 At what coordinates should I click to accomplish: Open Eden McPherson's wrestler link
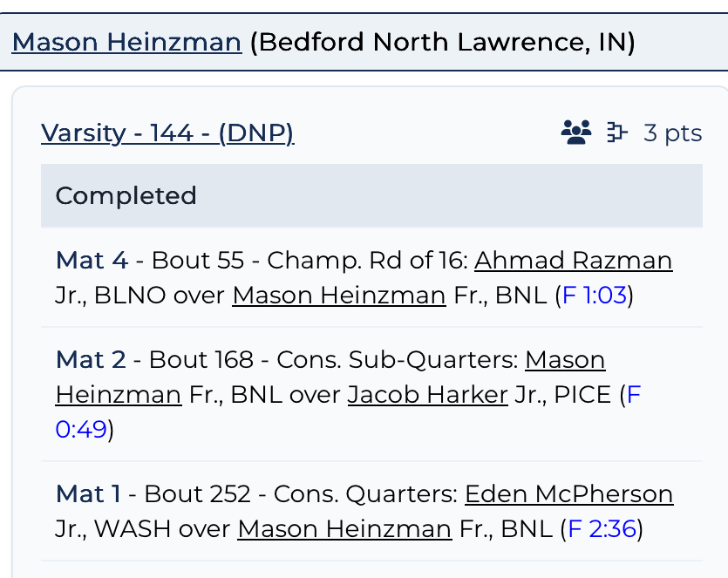[x=568, y=494]
